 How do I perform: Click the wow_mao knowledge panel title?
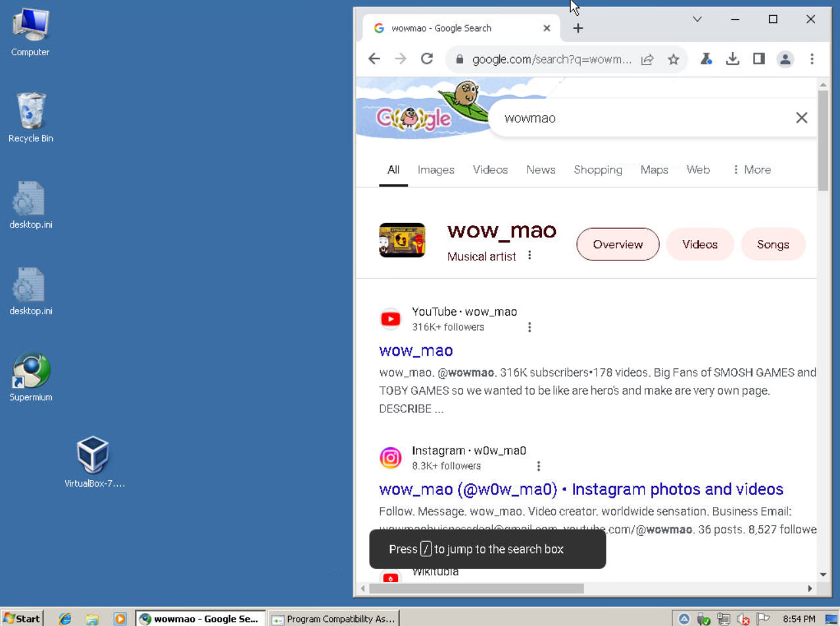tap(502, 231)
